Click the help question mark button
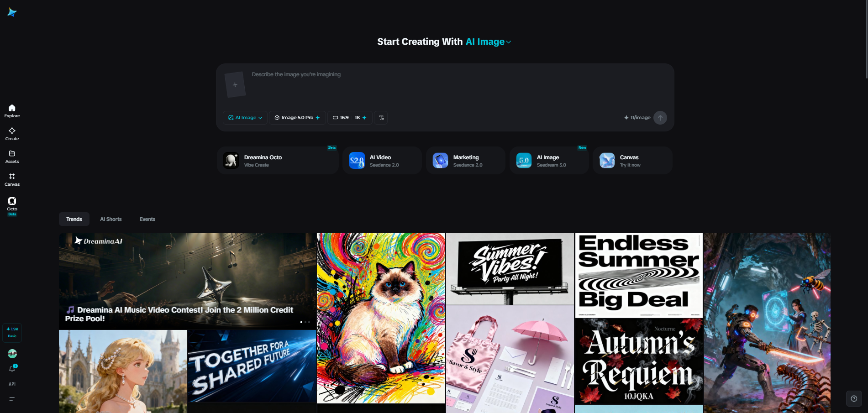 (854, 398)
